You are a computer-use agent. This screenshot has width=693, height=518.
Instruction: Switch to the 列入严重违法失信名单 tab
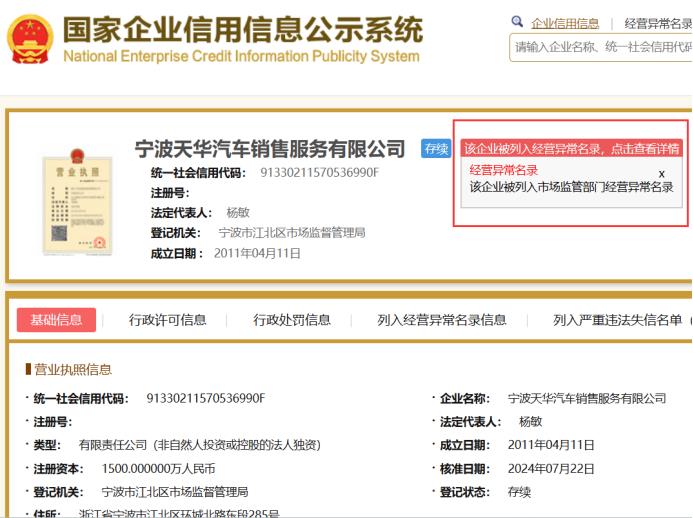pyautogui.click(x=617, y=320)
